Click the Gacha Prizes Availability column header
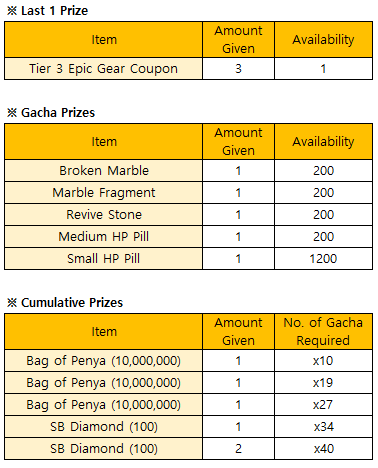Image resolution: width=378 pixels, height=468 pixels. point(323,142)
